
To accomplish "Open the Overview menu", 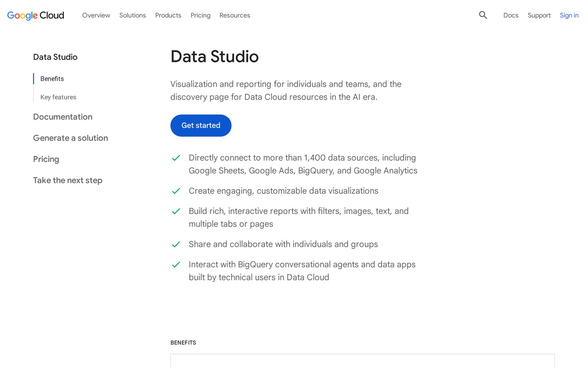I will click(96, 15).
